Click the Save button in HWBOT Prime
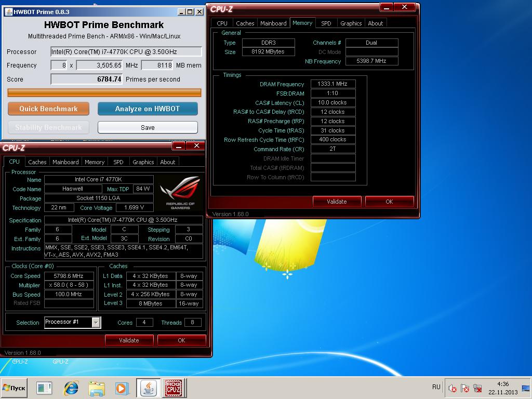The height and width of the screenshot is (399, 532). 148,128
